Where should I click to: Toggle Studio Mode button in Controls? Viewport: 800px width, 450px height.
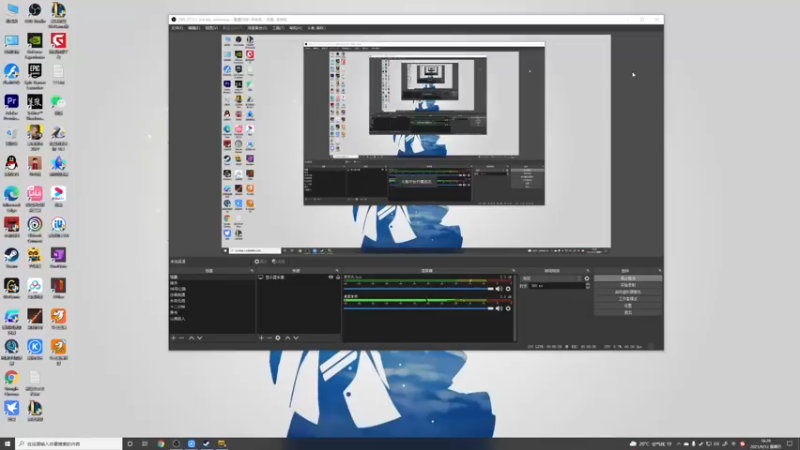(628, 298)
